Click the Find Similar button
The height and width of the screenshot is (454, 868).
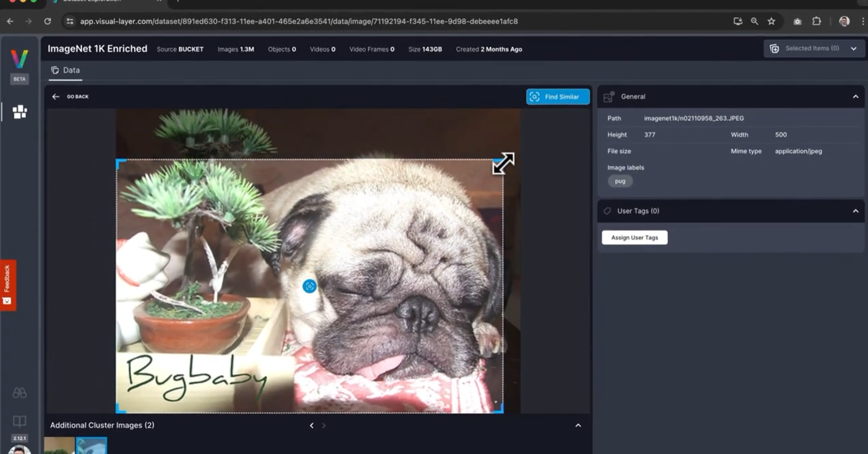pos(557,97)
